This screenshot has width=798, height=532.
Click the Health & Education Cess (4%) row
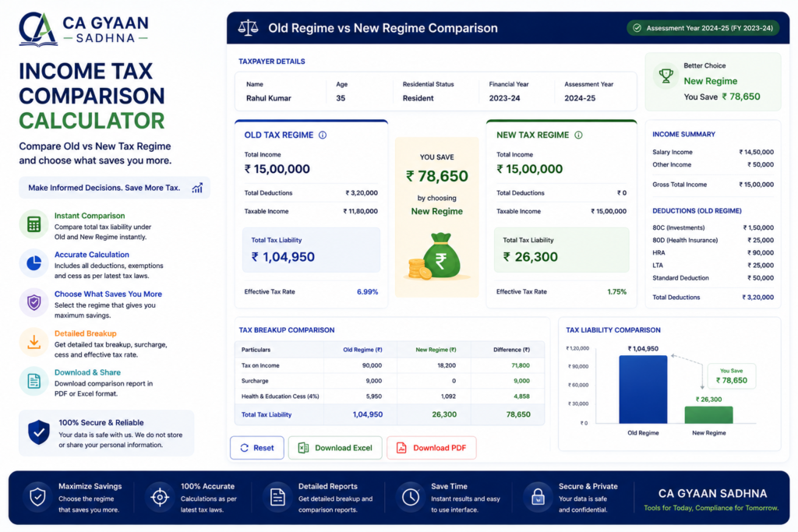(x=390, y=396)
